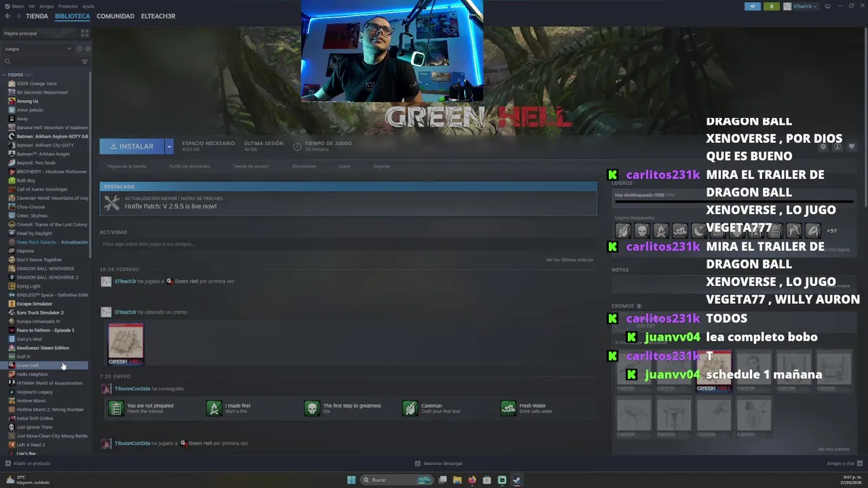
Task: Expand the ElTeach3r account dropdown
Action: tap(801, 6)
